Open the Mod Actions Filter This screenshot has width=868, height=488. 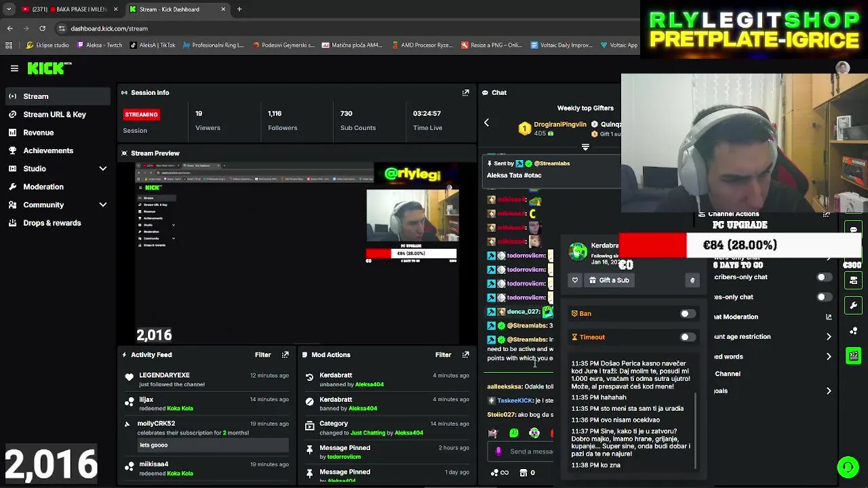point(443,354)
